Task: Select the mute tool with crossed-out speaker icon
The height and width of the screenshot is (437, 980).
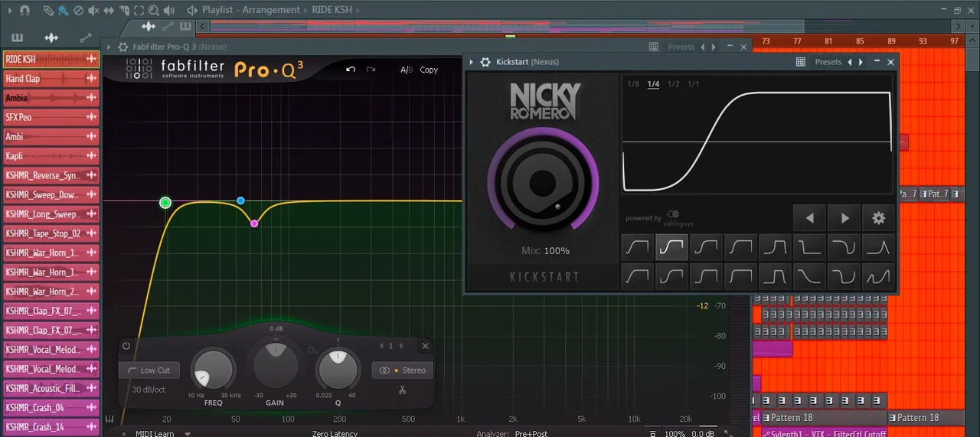Action: (93, 11)
